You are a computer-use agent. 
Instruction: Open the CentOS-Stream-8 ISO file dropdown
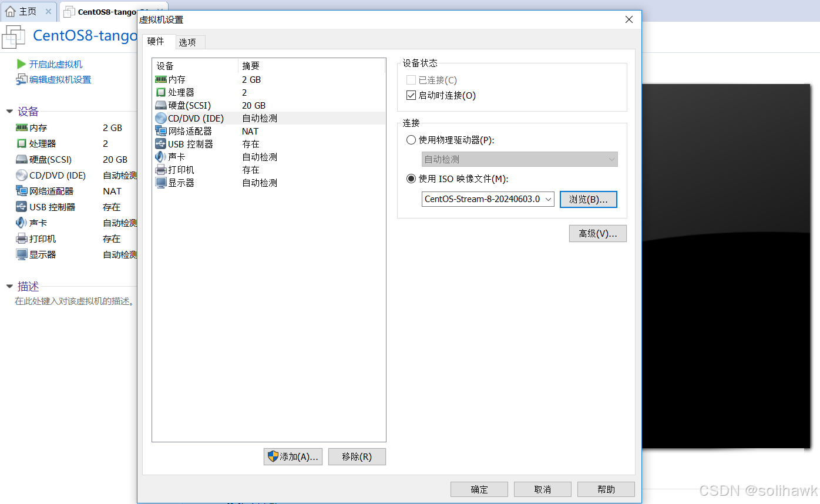547,199
